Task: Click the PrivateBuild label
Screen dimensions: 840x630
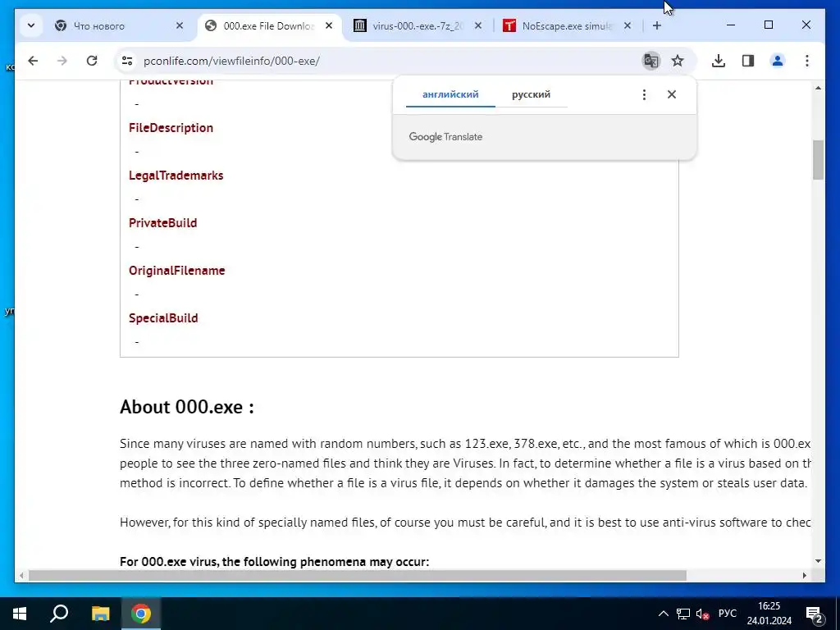Action: [163, 223]
